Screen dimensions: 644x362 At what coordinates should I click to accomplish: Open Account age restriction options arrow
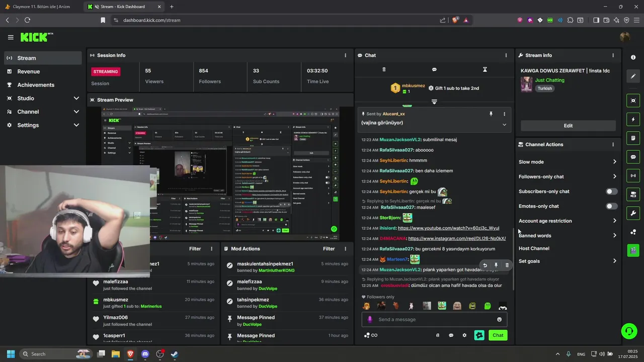(x=614, y=221)
